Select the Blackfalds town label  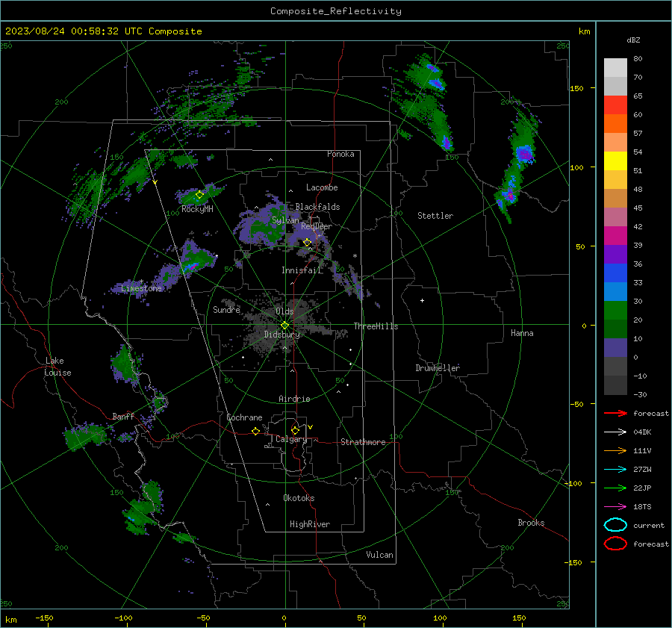(x=317, y=207)
